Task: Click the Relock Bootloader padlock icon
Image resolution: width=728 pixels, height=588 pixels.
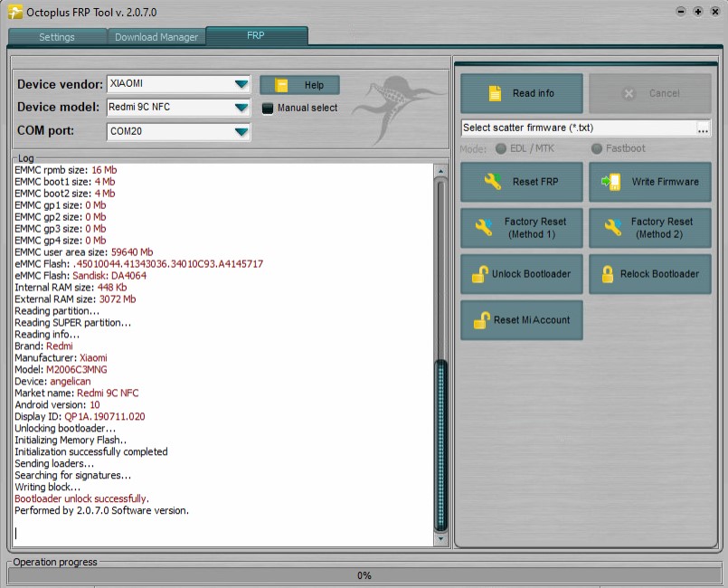Action: click(608, 274)
